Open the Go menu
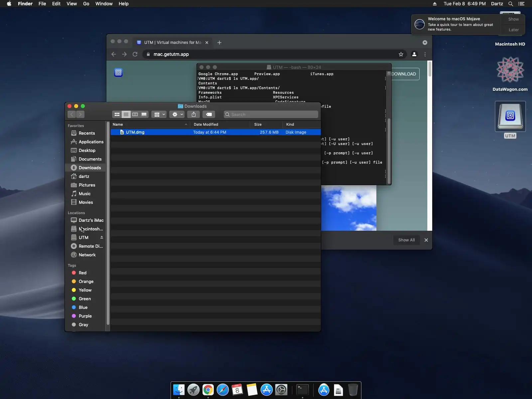The image size is (532, 399). point(86,4)
